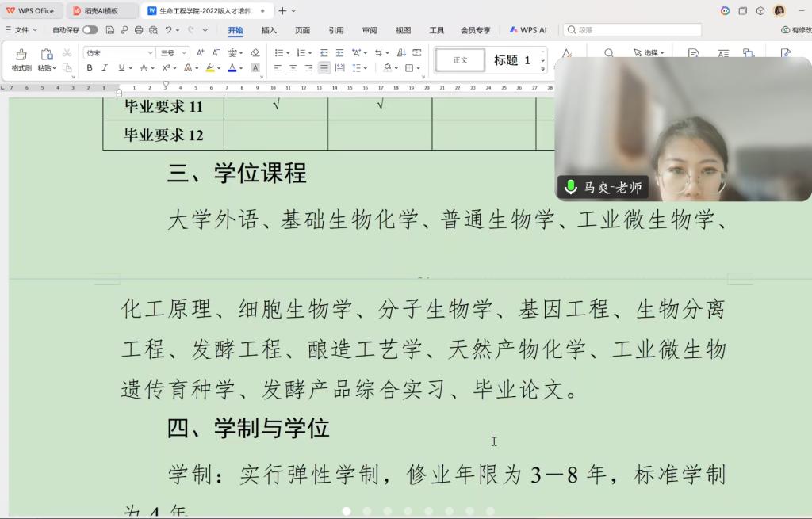The height and width of the screenshot is (519, 812).
Task: Open the font name dropdown (仿宋)
Action: coord(150,52)
